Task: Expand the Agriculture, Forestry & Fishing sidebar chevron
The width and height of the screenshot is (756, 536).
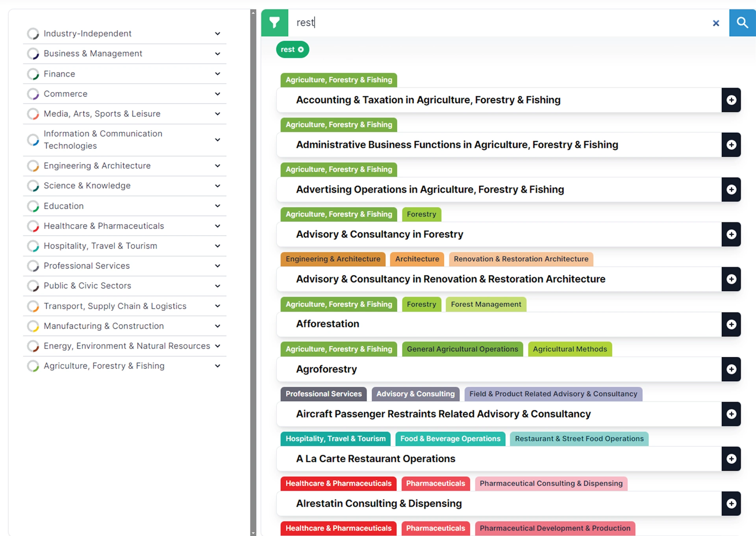Action: click(x=217, y=366)
